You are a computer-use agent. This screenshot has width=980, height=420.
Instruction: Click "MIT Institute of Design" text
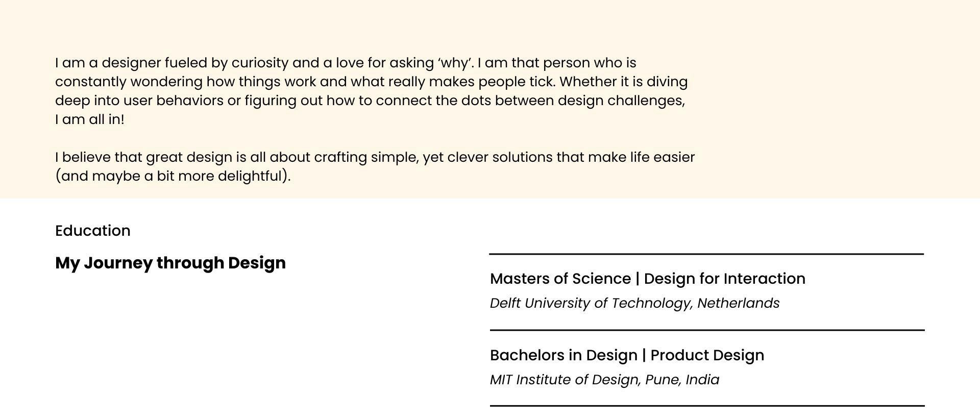click(x=564, y=380)
